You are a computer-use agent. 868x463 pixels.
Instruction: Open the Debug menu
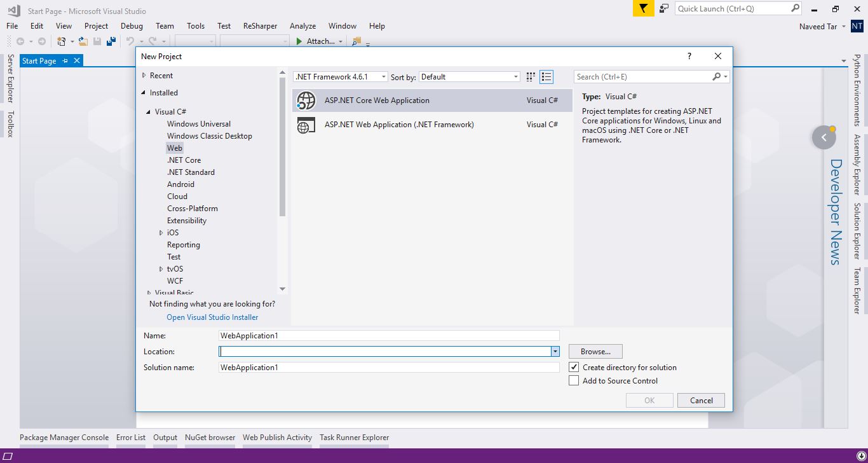pyautogui.click(x=132, y=26)
